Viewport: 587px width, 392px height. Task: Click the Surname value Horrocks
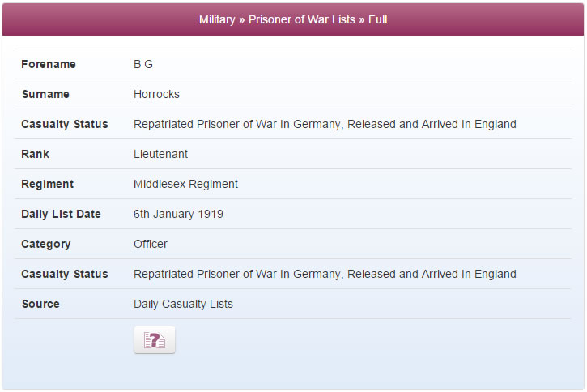pos(156,94)
